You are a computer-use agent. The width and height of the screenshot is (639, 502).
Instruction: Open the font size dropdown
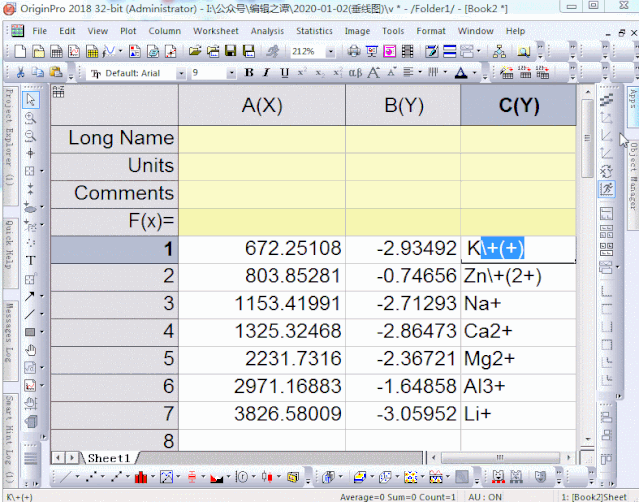tap(232, 73)
